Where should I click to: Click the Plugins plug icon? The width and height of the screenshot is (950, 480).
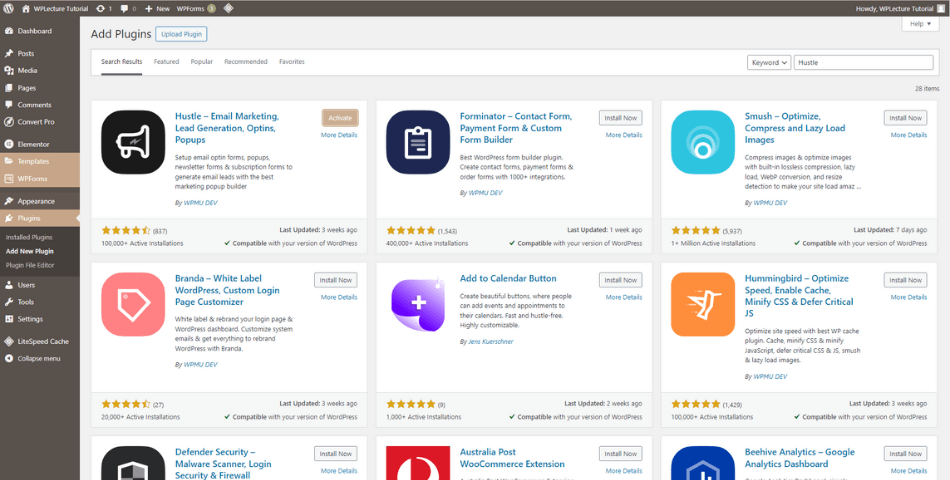[9, 218]
